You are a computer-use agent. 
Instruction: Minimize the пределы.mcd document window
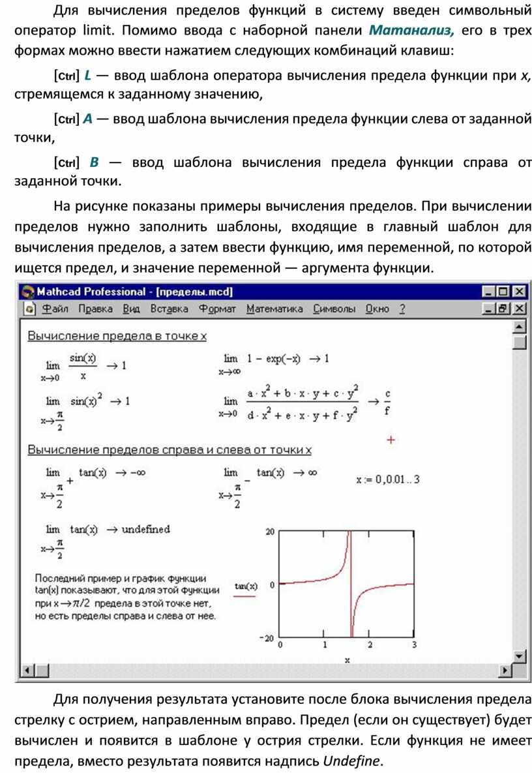click(488, 309)
